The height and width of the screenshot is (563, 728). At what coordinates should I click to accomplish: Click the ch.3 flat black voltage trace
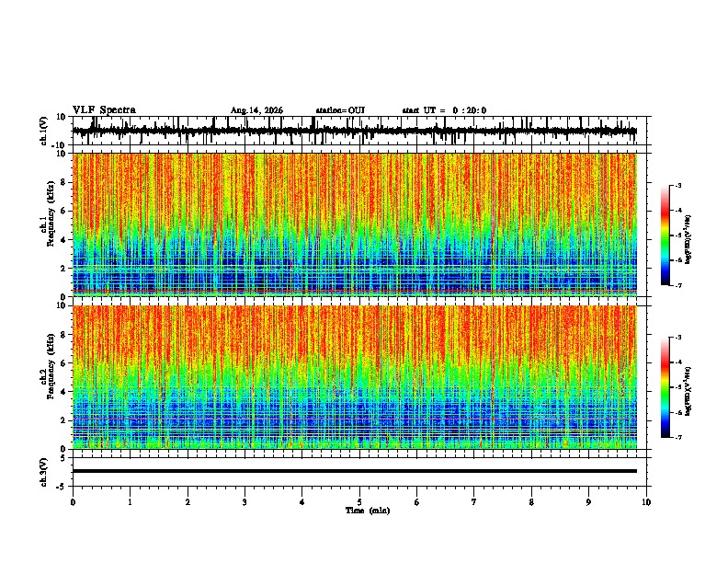[355, 471]
